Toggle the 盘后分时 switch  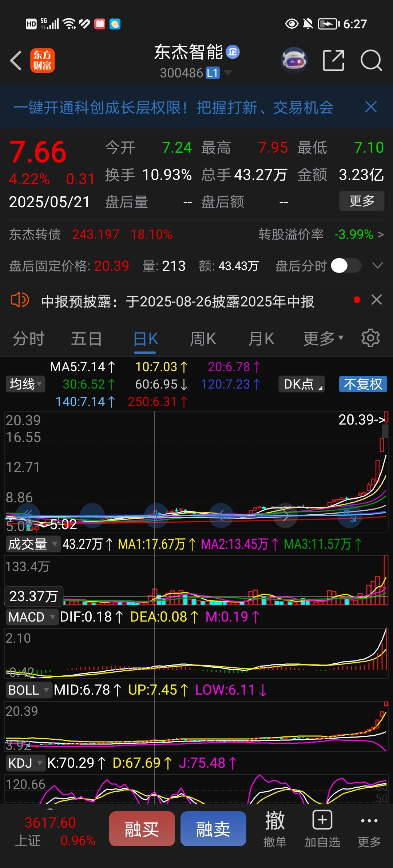346,266
